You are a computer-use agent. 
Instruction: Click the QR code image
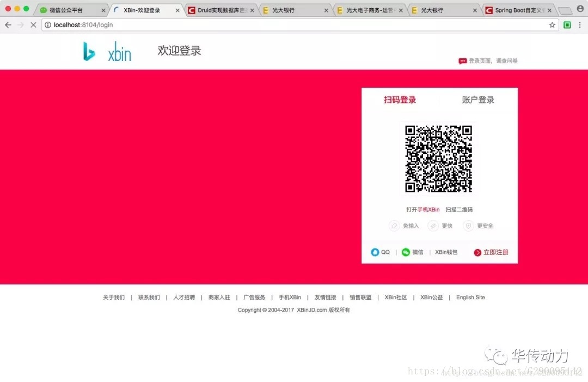[438, 159]
